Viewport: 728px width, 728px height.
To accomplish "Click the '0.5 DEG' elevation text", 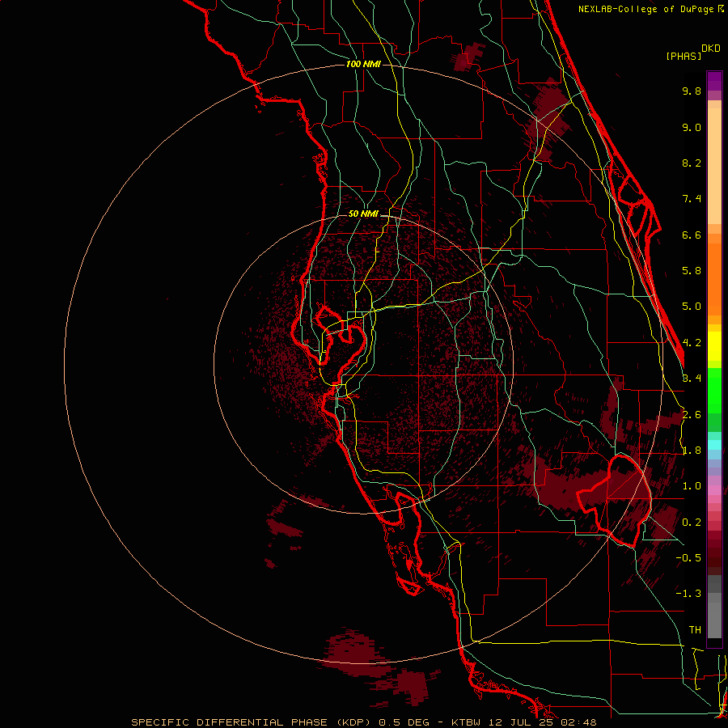I will pos(404,722).
